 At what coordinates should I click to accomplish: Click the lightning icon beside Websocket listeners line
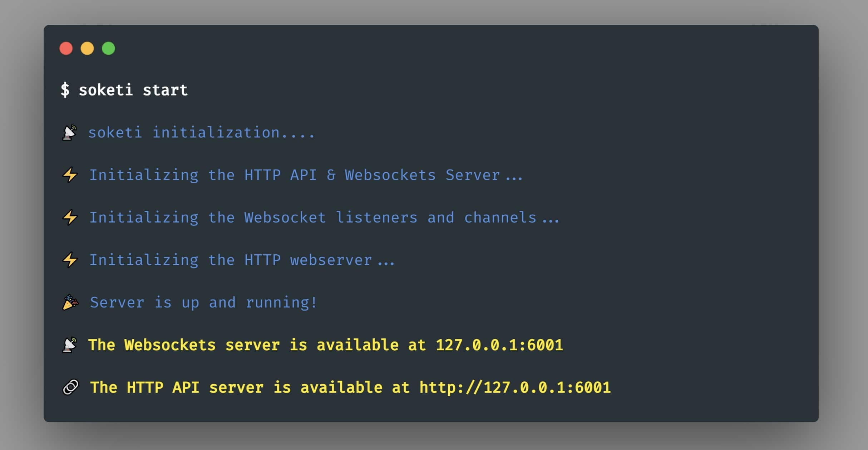pos(70,217)
